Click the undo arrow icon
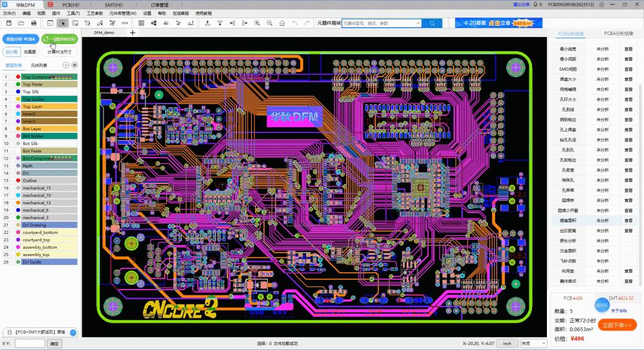644x350 pixels. point(294,23)
